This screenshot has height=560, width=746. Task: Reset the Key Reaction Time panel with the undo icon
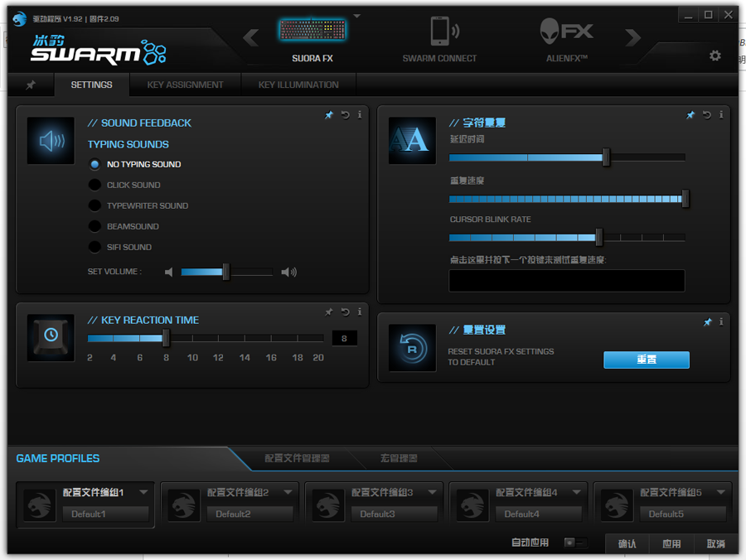coord(345,312)
